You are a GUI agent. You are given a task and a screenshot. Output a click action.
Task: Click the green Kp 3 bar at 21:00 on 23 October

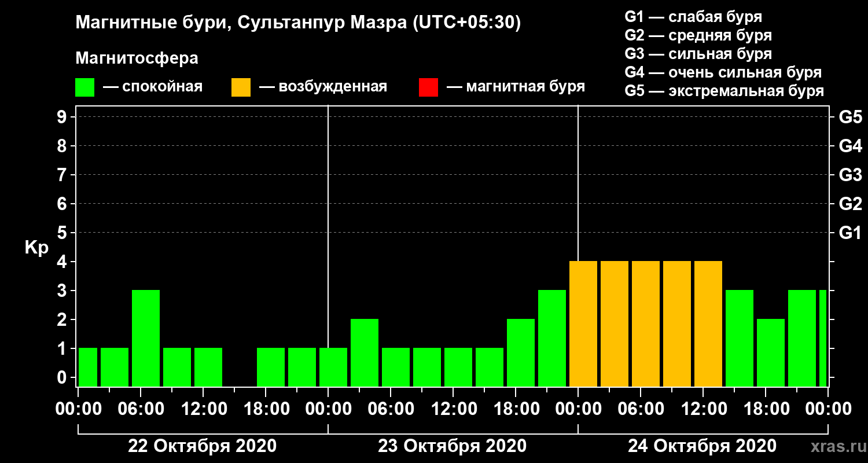(x=552, y=338)
